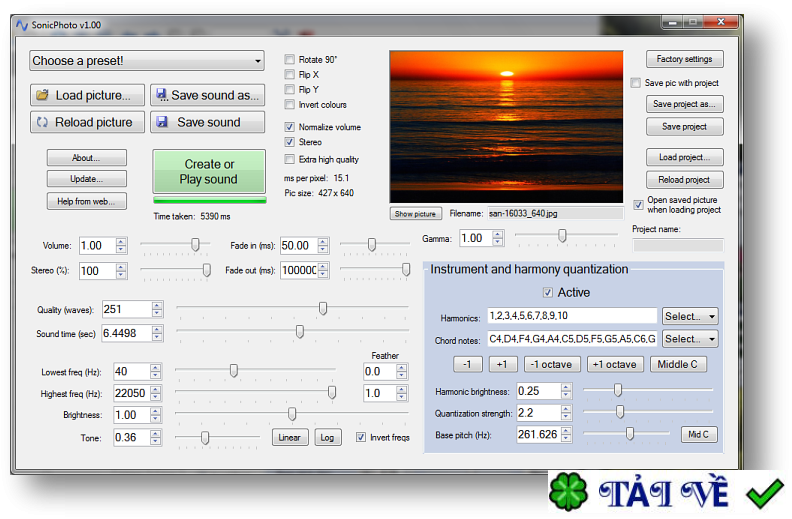Increase the Volume value with spinner arrows

(121, 242)
